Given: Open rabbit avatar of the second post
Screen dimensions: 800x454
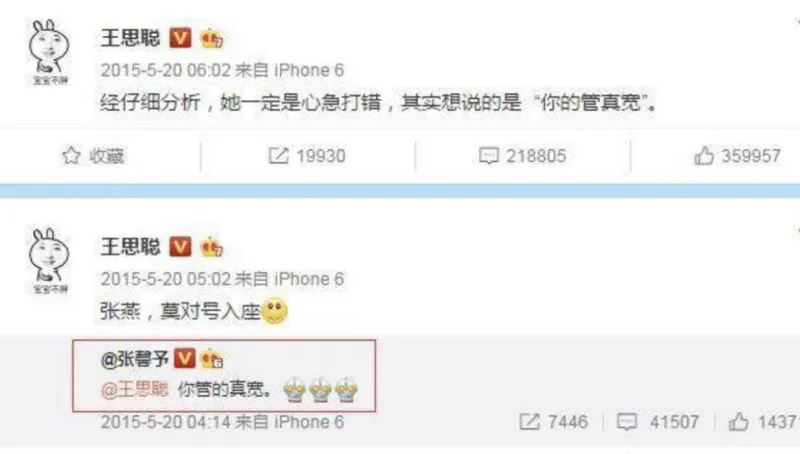Looking at the screenshot, I should coord(49,260).
